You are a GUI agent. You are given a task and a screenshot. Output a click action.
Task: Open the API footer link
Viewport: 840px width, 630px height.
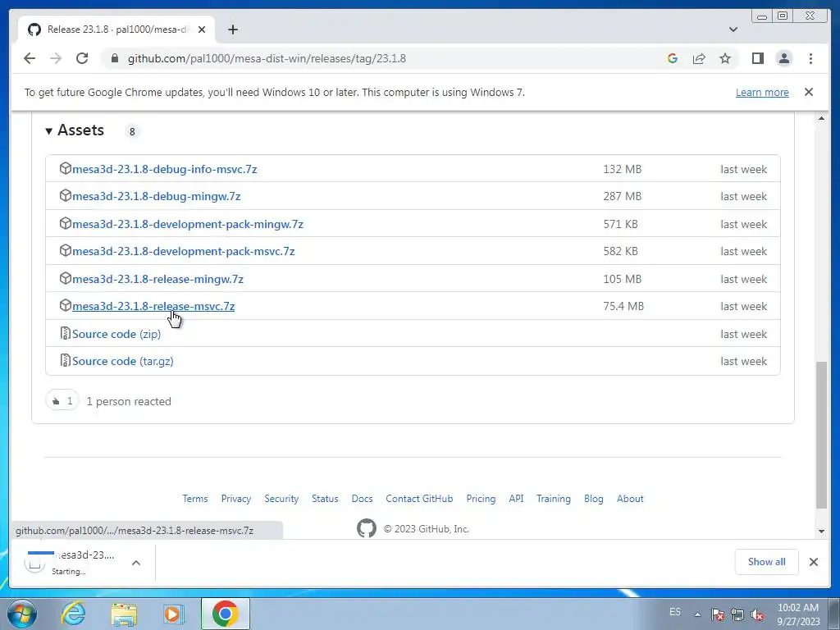[x=516, y=499]
